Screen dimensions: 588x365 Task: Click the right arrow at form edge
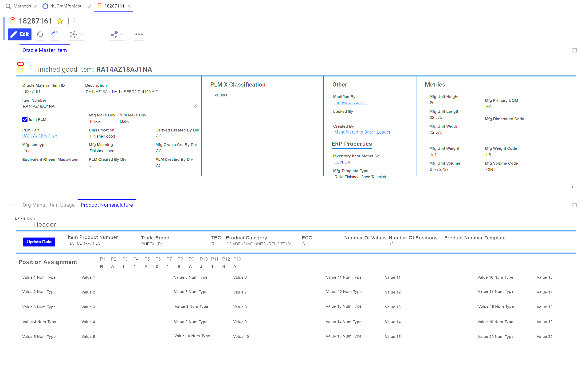point(572,187)
